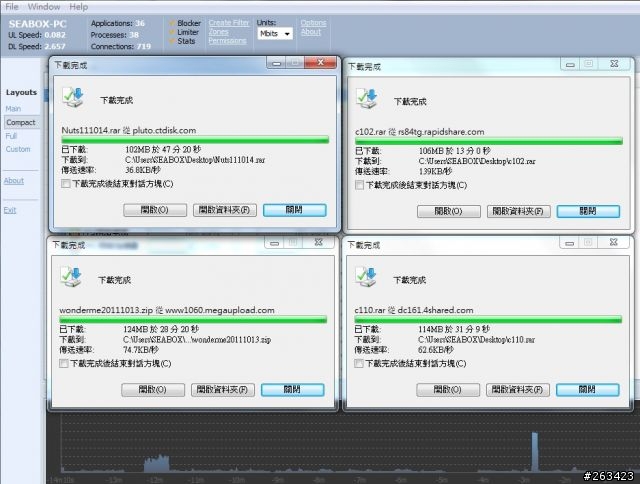This screenshot has width=640, height=484.
Task: Click the Applications: 36 counter
Action: [x=118, y=23]
